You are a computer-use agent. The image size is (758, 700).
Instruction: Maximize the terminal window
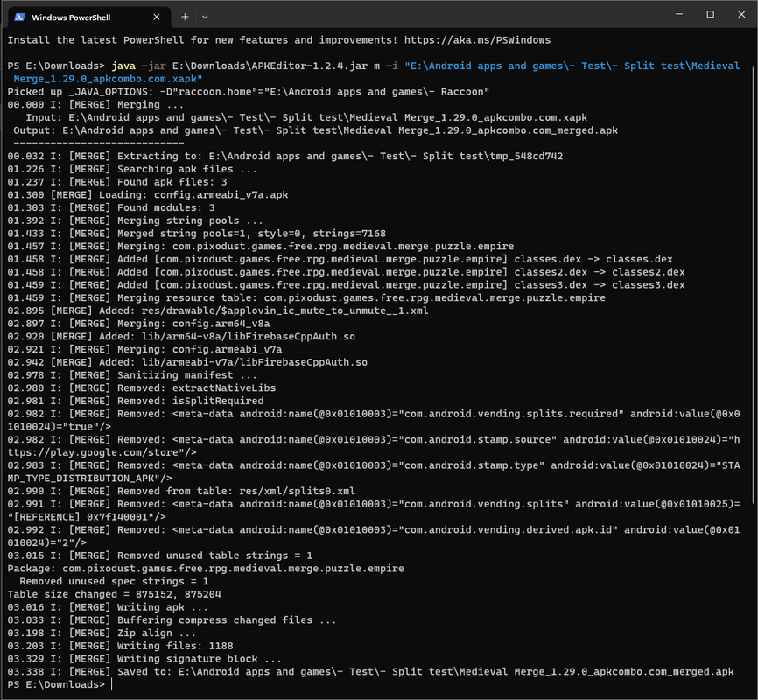pyautogui.click(x=710, y=15)
